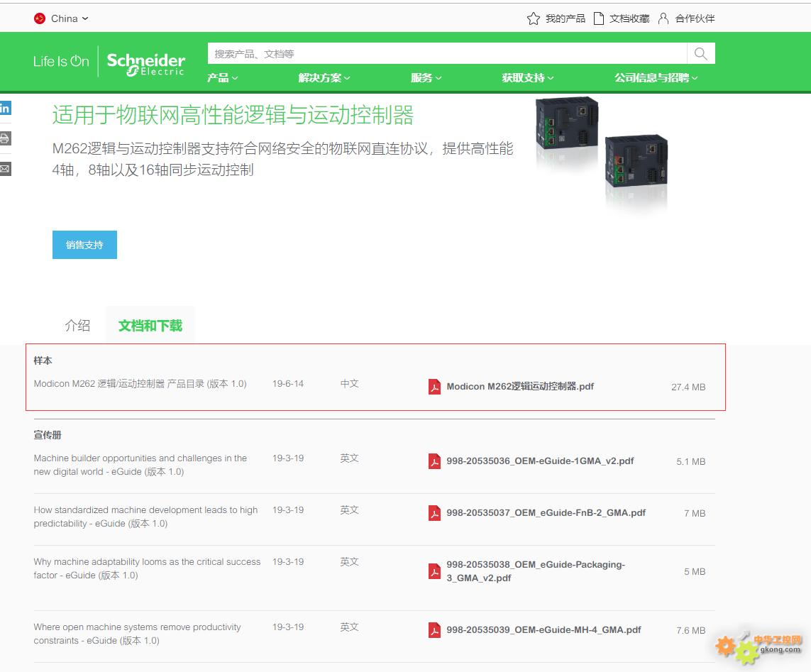Expand the China country selector

click(x=70, y=18)
